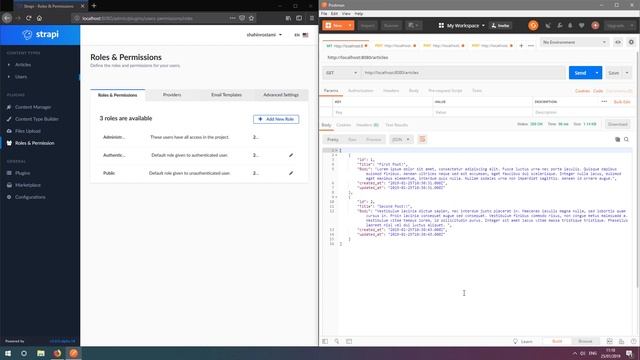
Task: Click the heart icon in Postman header
Action: (582, 25)
